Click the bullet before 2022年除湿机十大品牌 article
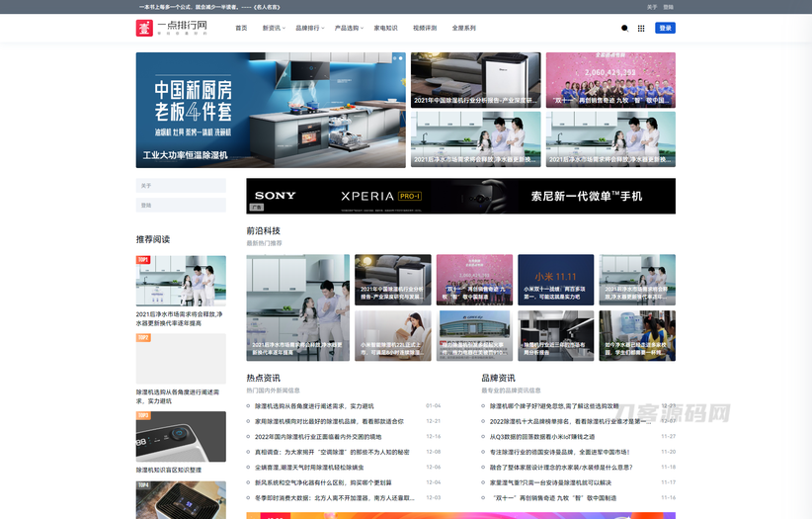The height and width of the screenshot is (519, 812). [x=484, y=421]
